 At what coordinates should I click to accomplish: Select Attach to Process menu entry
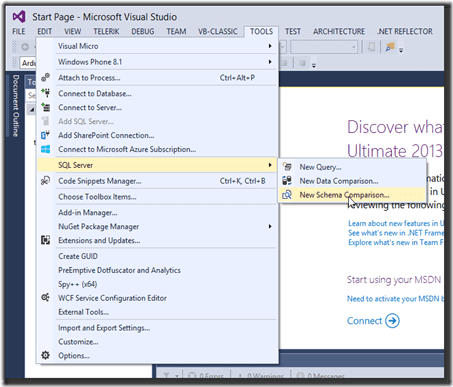pyautogui.click(x=157, y=78)
